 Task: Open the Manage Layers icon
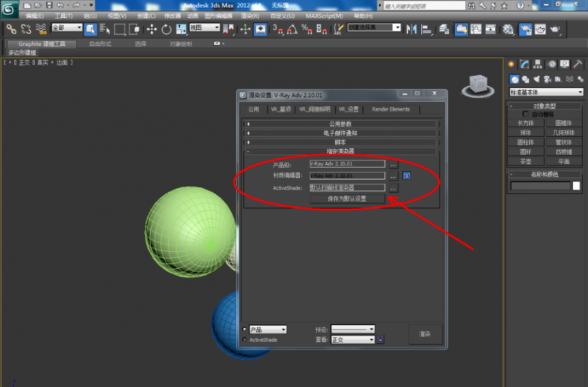[444, 29]
